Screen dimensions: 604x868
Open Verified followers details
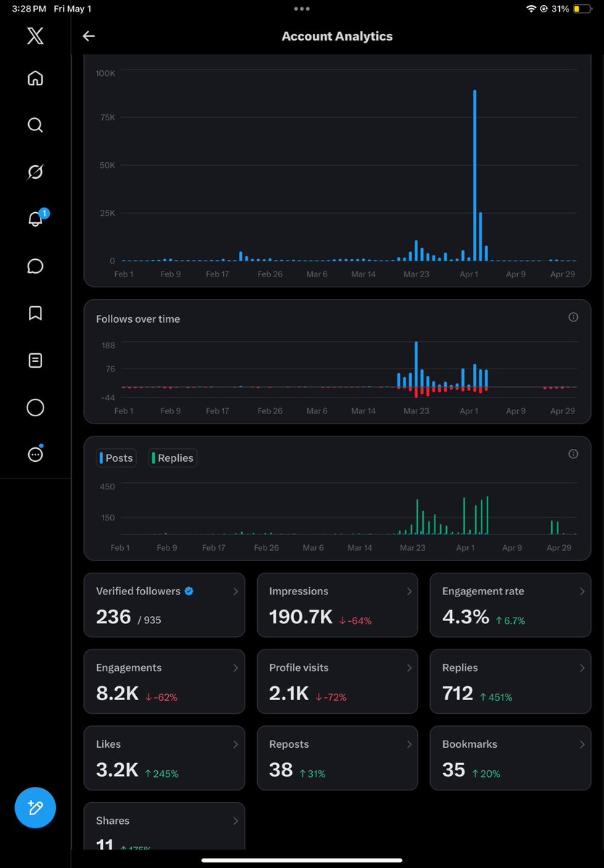point(164,605)
